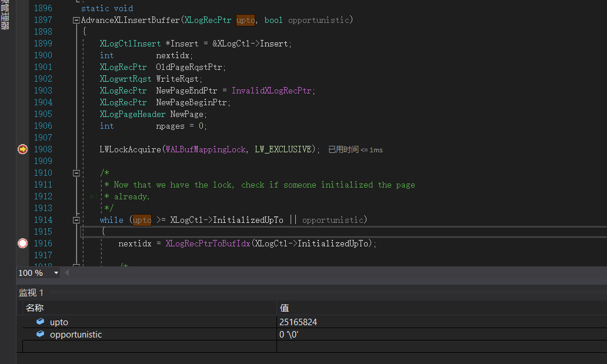Select the upto row in watch window

[x=147, y=322]
